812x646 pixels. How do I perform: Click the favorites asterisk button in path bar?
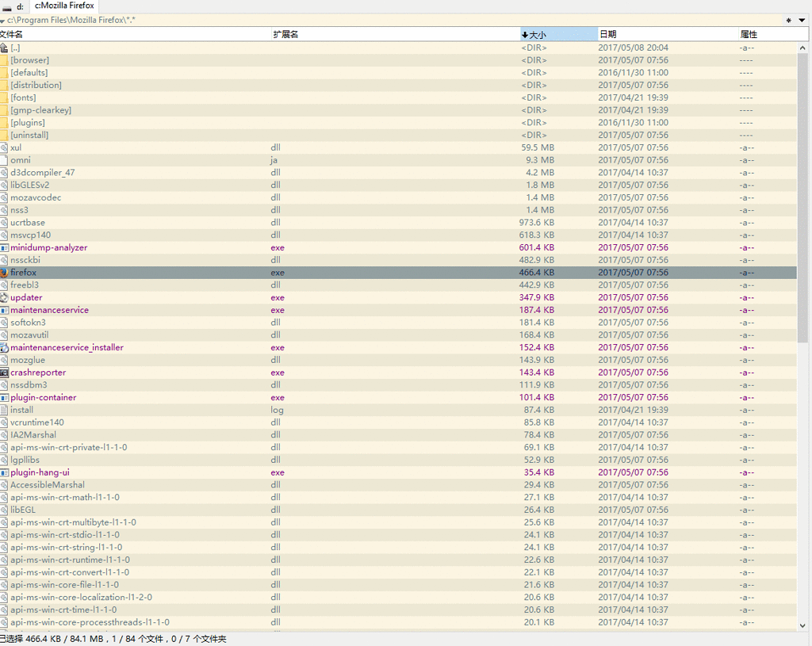click(x=789, y=20)
